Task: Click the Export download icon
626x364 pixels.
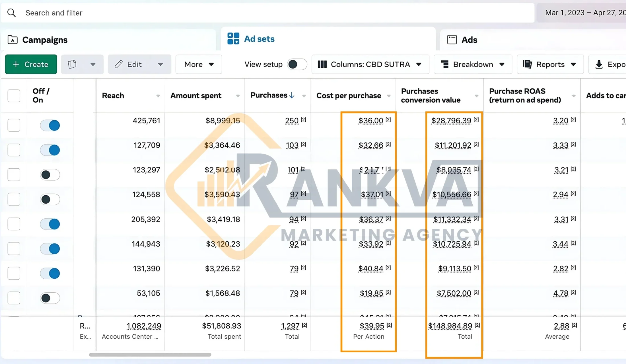Action: coord(599,64)
